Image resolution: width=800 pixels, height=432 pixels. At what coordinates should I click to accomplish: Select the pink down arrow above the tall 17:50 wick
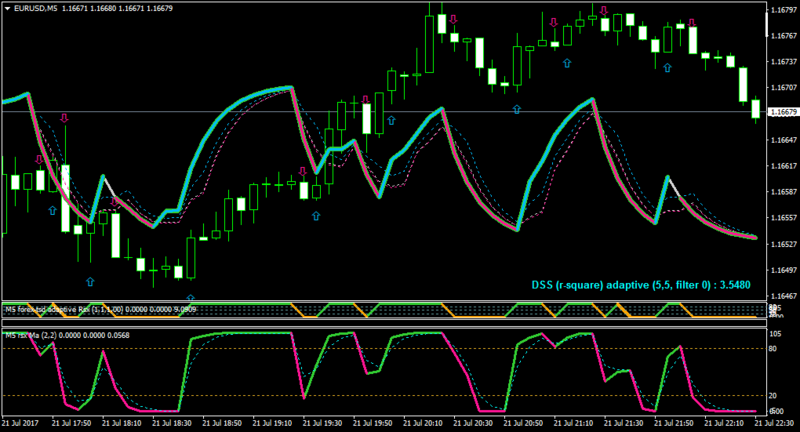(x=64, y=118)
